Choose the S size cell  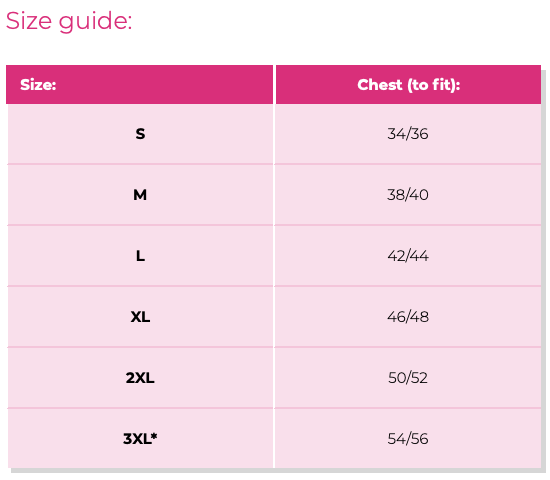140,134
